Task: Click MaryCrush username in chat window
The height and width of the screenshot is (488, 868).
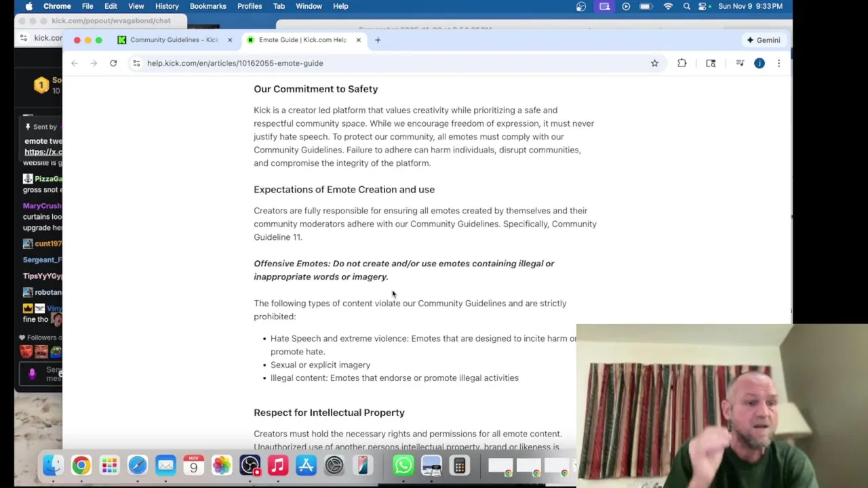Action: tap(42, 206)
